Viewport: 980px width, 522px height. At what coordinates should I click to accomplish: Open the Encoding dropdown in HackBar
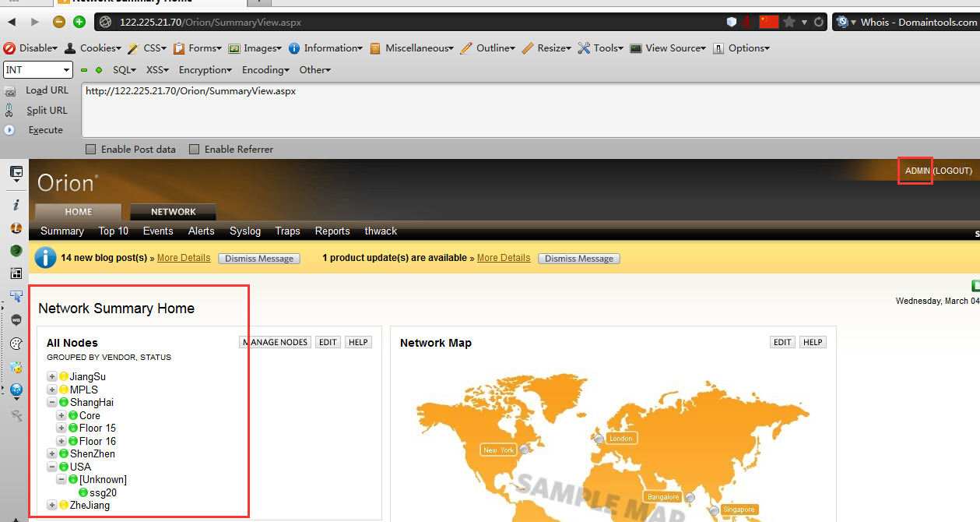(266, 70)
